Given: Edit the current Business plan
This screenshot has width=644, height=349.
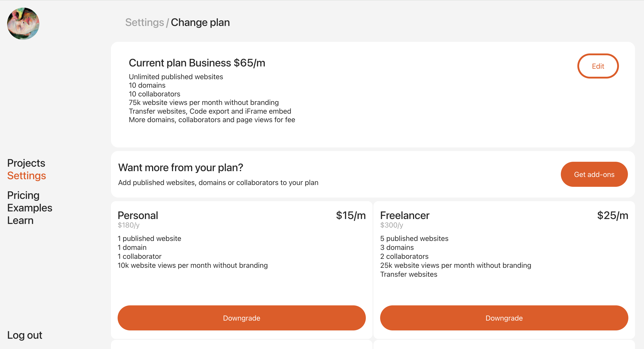Looking at the screenshot, I should [x=598, y=66].
